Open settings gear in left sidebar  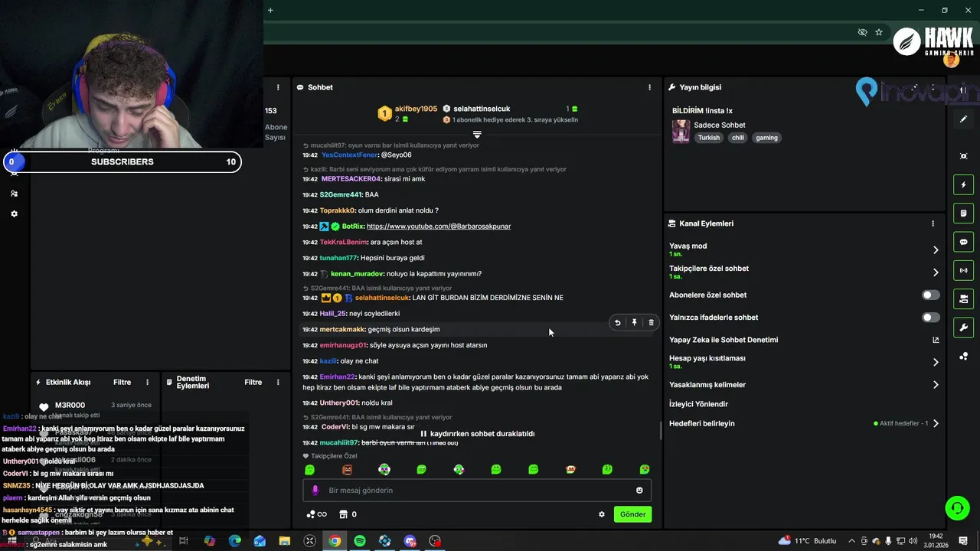point(14,214)
